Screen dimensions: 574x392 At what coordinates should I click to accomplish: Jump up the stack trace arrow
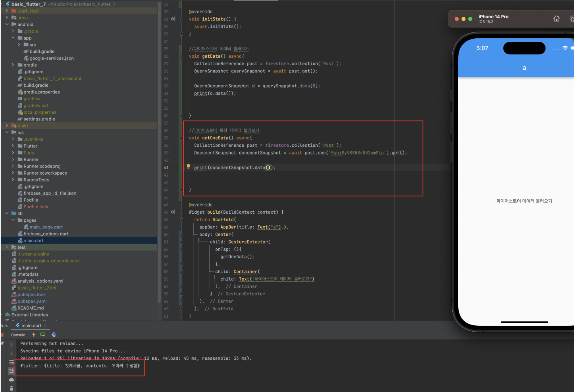coord(11,345)
